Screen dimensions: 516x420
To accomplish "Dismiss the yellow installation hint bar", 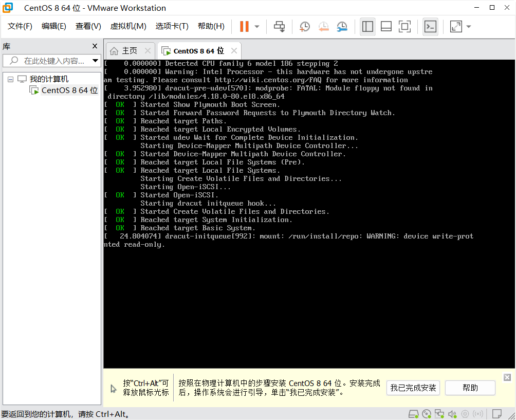I will coord(507,377).
